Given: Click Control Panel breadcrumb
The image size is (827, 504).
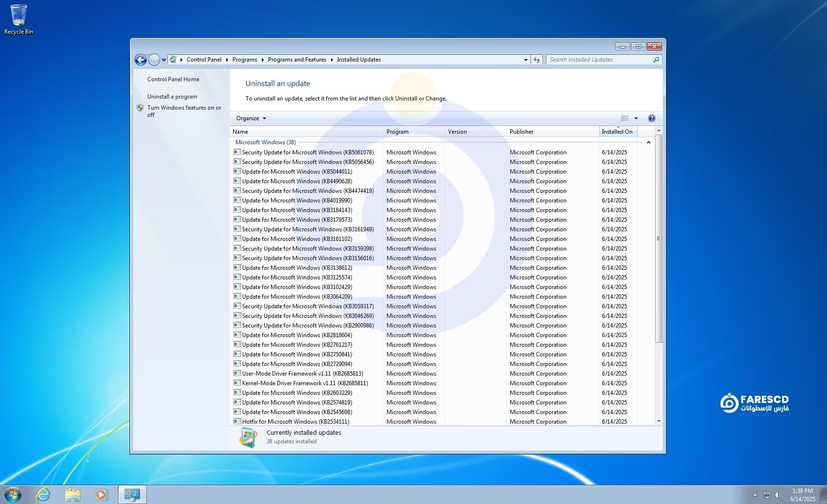Looking at the screenshot, I should (204, 60).
